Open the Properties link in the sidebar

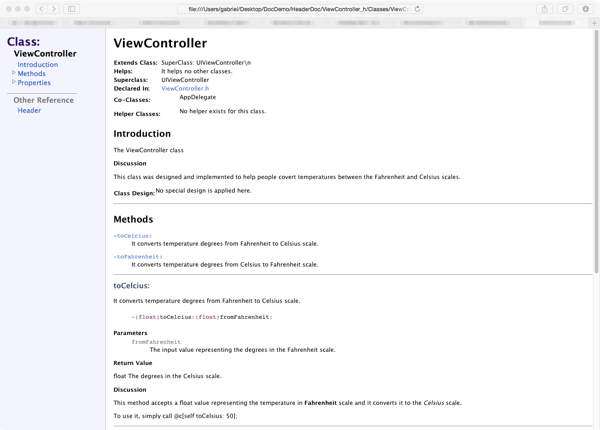[34, 83]
